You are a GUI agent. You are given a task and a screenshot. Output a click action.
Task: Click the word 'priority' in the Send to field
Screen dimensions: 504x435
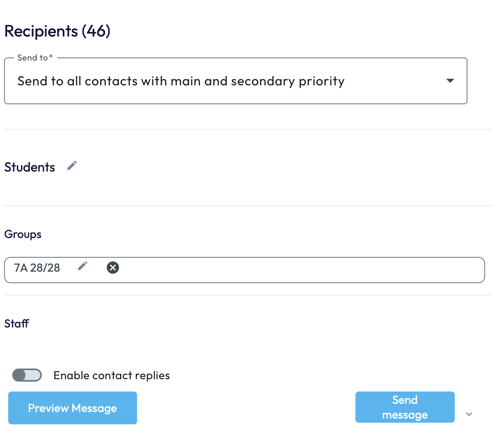pos(321,81)
